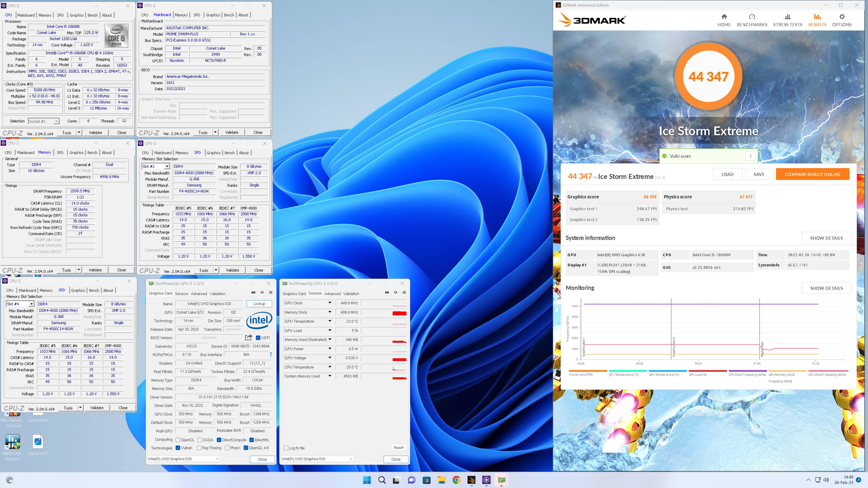Open Capture007 file on desktop
868x488 pixels.
[x=38, y=445]
